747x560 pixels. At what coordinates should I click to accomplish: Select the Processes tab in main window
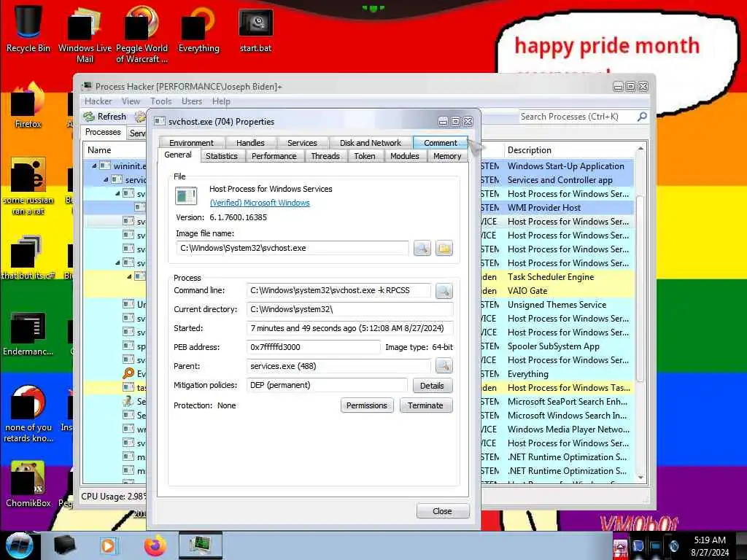point(103,133)
